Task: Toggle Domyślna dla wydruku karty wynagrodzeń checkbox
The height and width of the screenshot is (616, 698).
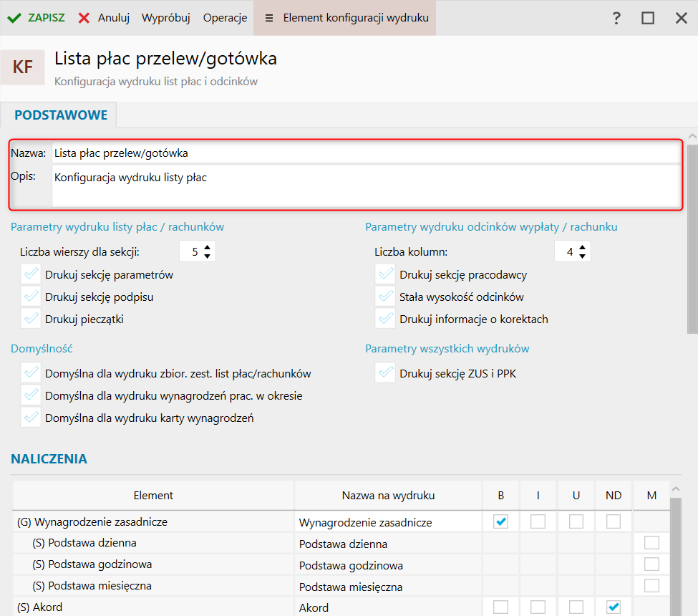Action: click(x=31, y=418)
